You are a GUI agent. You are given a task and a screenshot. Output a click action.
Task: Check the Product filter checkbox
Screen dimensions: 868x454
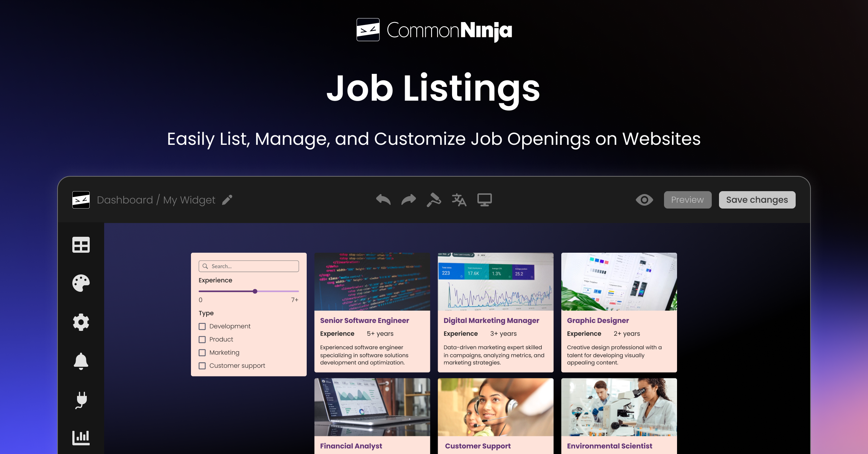[x=202, y=339]
